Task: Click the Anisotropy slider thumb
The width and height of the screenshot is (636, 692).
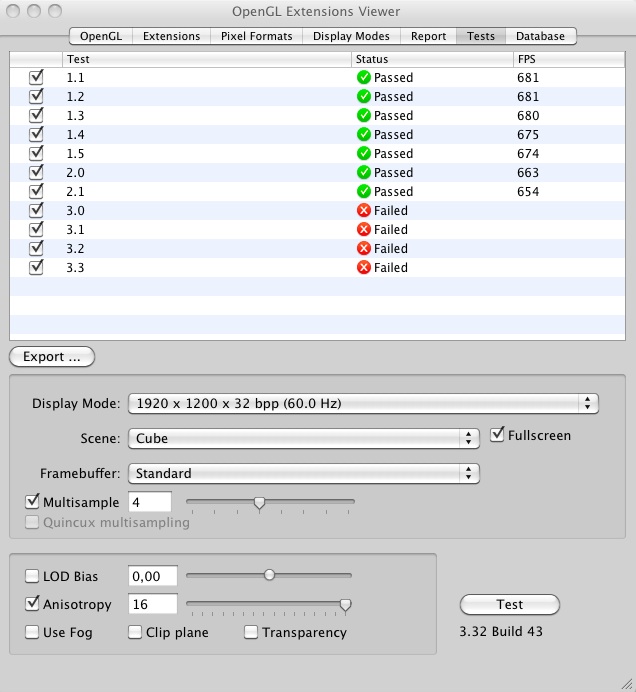Action: [x=345, y=605]
